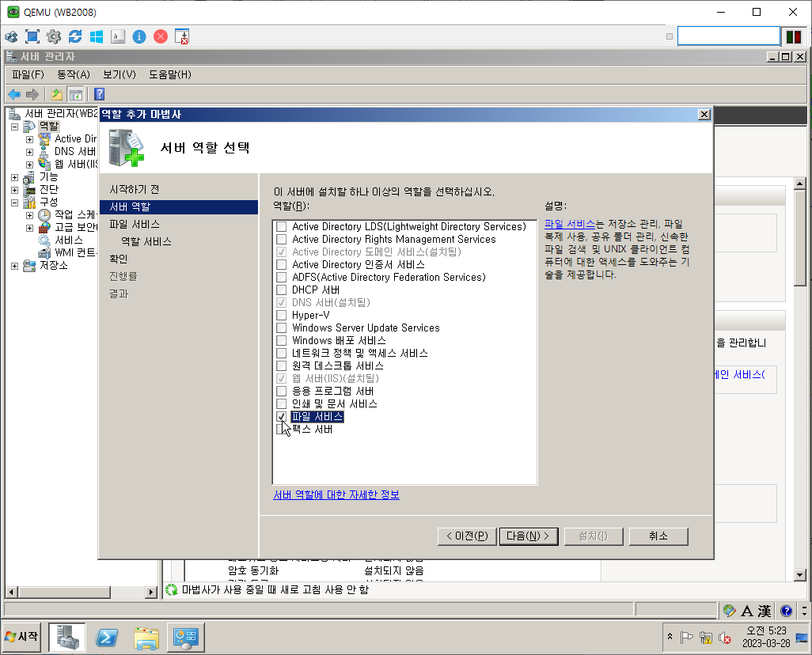Click the Windows logo key icon

pos(97,36)
